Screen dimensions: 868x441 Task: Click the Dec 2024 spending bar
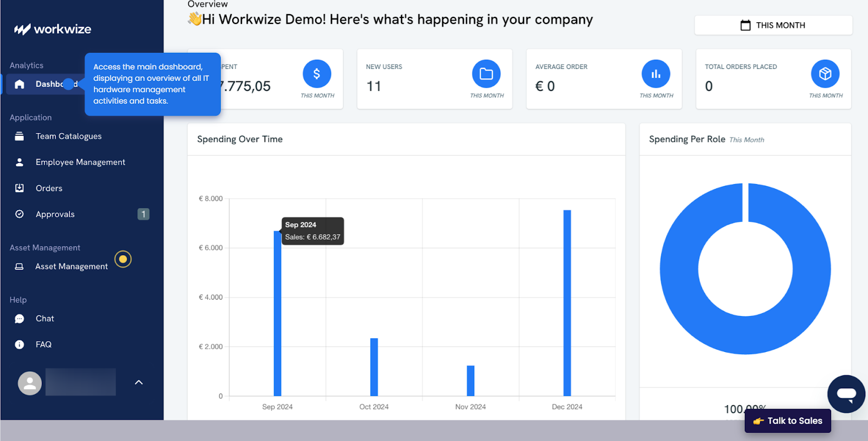567,303
